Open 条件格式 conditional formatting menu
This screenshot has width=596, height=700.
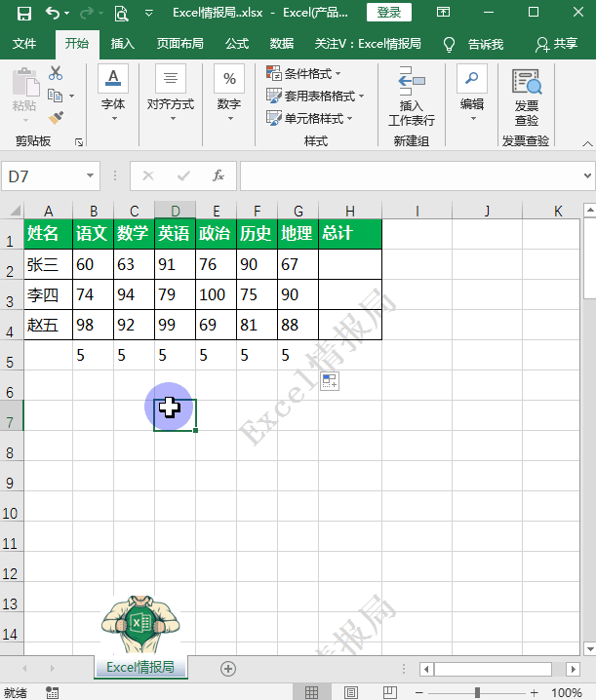point(303,73)
